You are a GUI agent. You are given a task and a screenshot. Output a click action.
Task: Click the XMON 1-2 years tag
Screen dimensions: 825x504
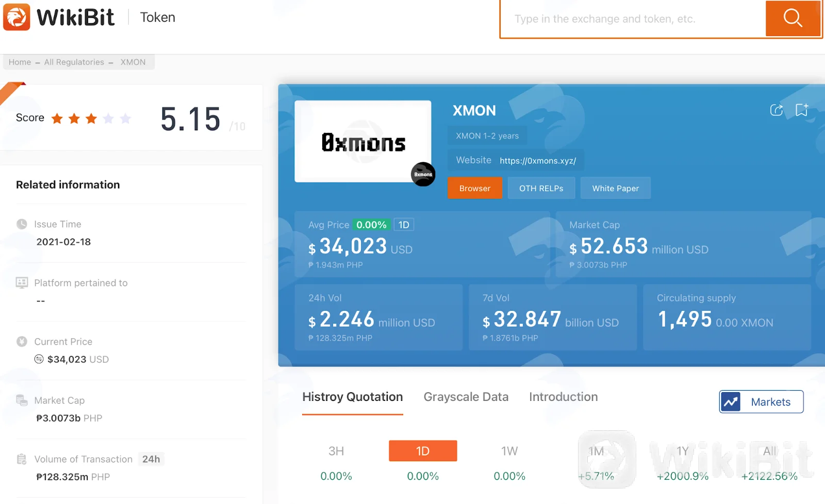pyautogui.click(x=487, y=136)
